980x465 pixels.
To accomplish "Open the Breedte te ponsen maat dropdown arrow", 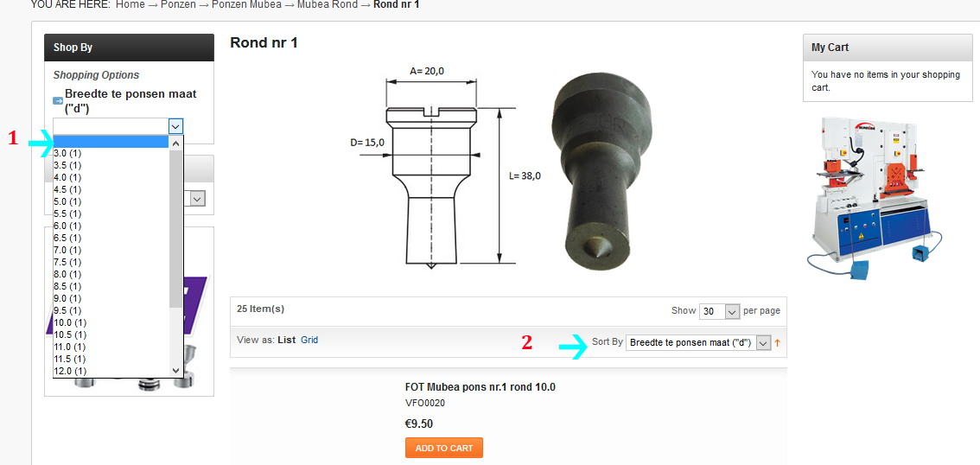I will click(x=175, y=126).
